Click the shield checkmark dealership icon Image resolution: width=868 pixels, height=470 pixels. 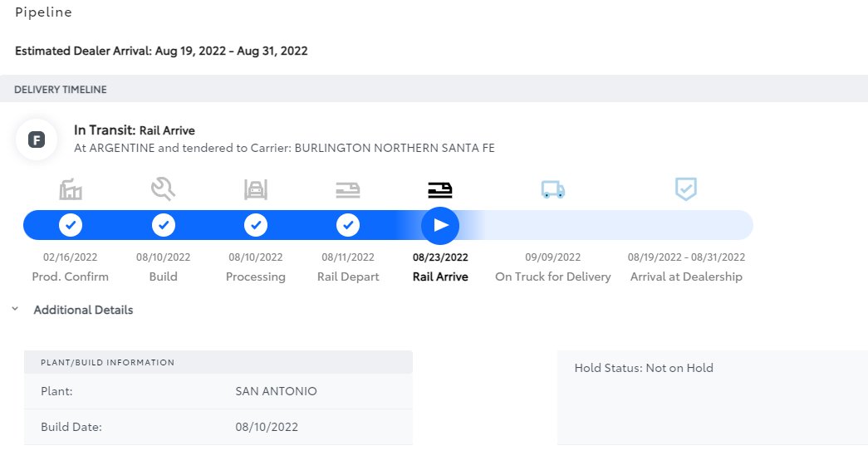coord(686,188)
